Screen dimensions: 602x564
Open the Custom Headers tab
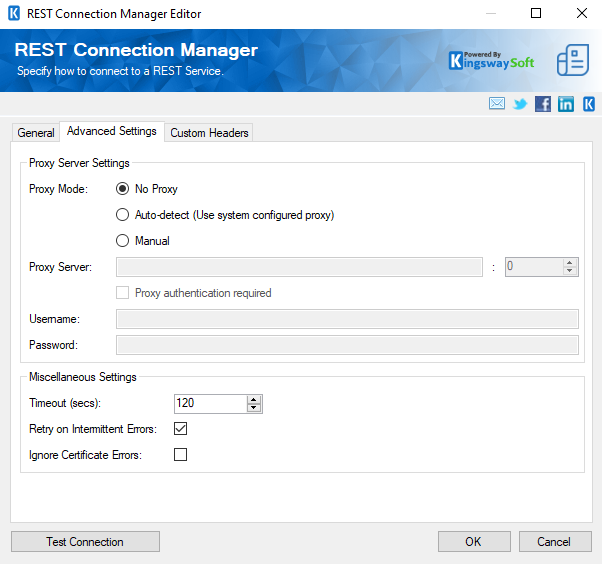click(x=209, y=133)
